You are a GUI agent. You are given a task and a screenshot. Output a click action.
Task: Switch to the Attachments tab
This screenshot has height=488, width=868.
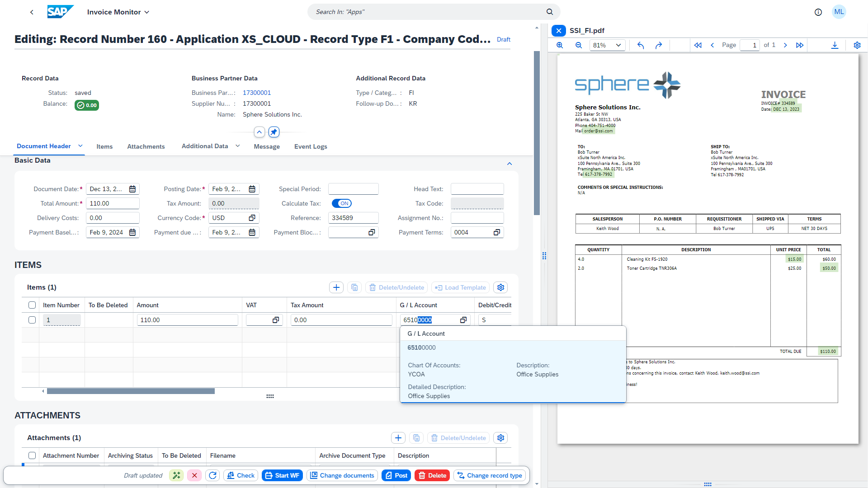[146, 146]
